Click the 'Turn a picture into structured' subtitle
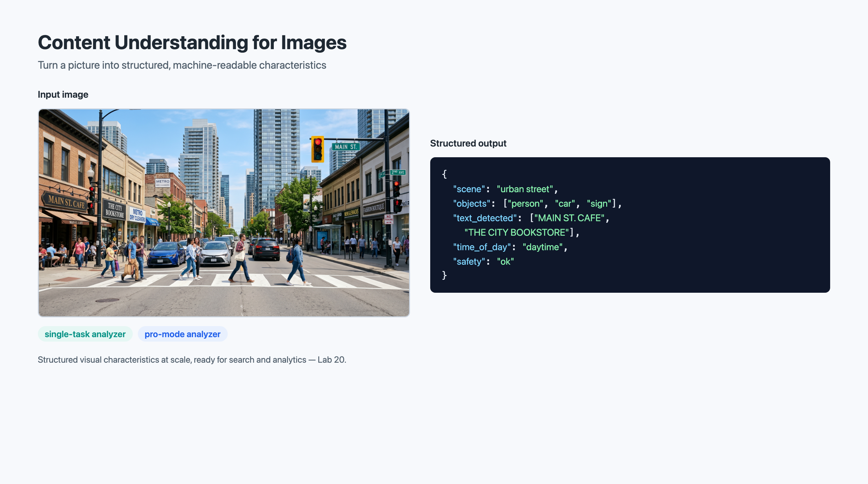Viewport: 868px width, 484px height. 182,65
